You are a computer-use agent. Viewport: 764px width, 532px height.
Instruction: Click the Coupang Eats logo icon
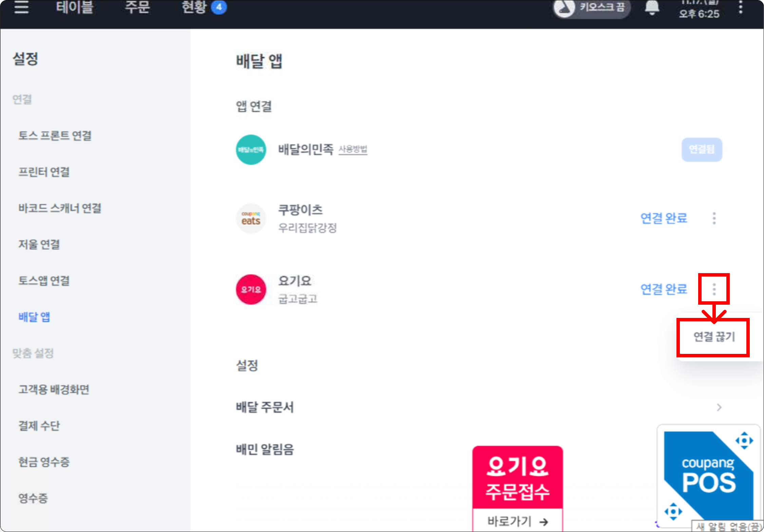[x=251, y=218]
